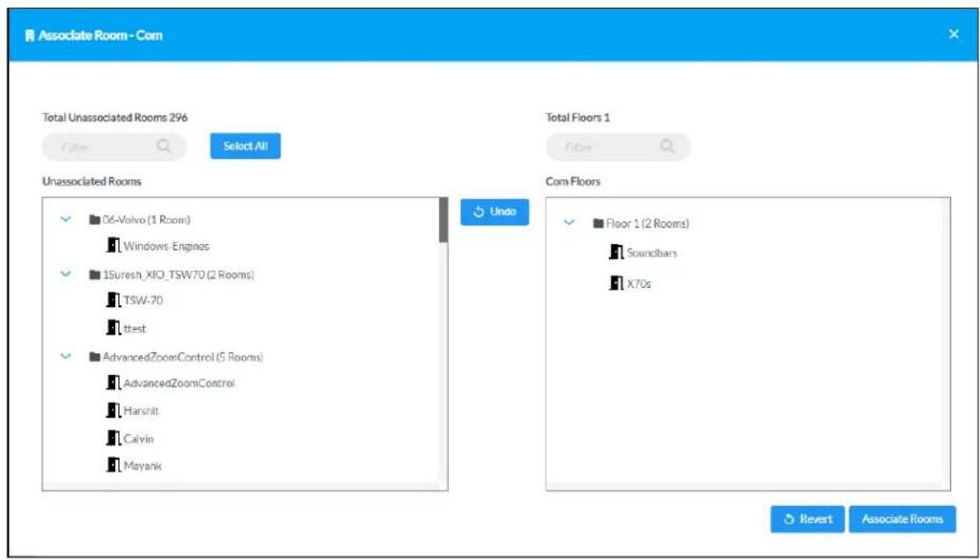Click the Harshit room door icon
Screen dimensions: 980x560
coord(113,410)
